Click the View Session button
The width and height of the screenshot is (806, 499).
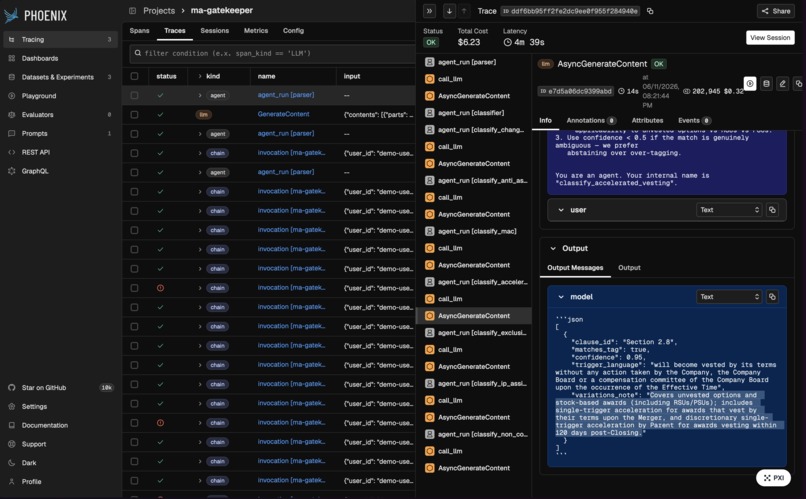[x=770, y=38]
